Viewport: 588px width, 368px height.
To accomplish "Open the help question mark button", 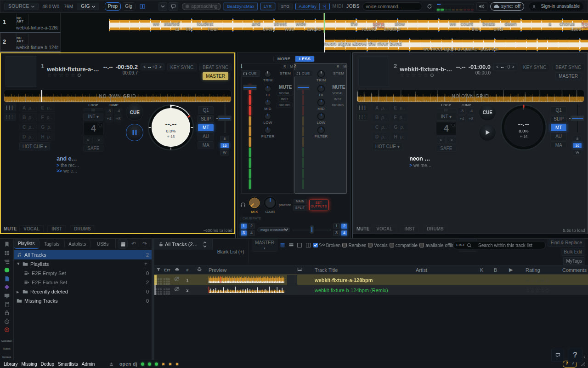I will tap(575, 355).
